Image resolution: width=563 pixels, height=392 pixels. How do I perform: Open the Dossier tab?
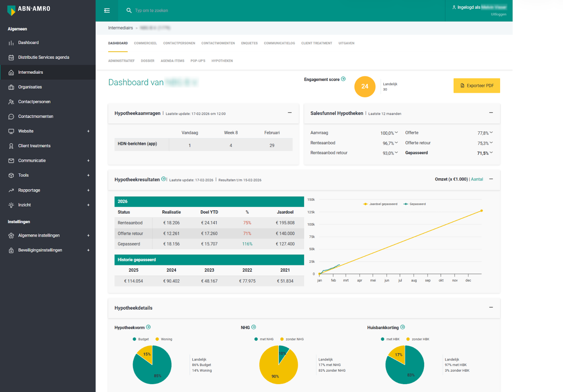point(147,61)
